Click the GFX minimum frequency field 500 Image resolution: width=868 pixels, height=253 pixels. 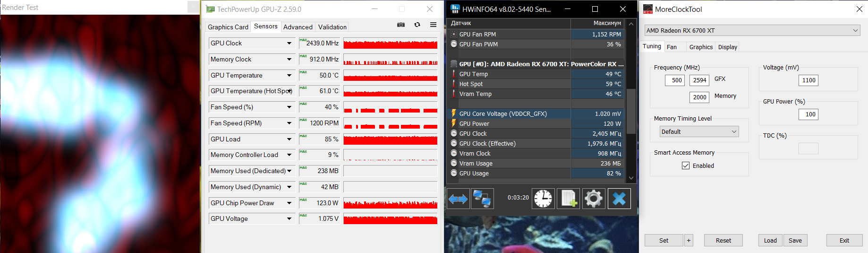[675, 80]
